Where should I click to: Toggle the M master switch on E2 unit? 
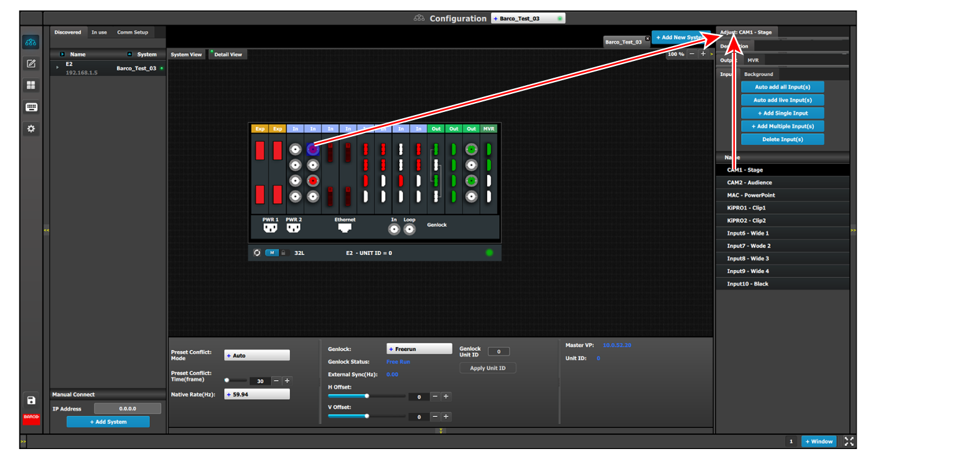[272, 253]
